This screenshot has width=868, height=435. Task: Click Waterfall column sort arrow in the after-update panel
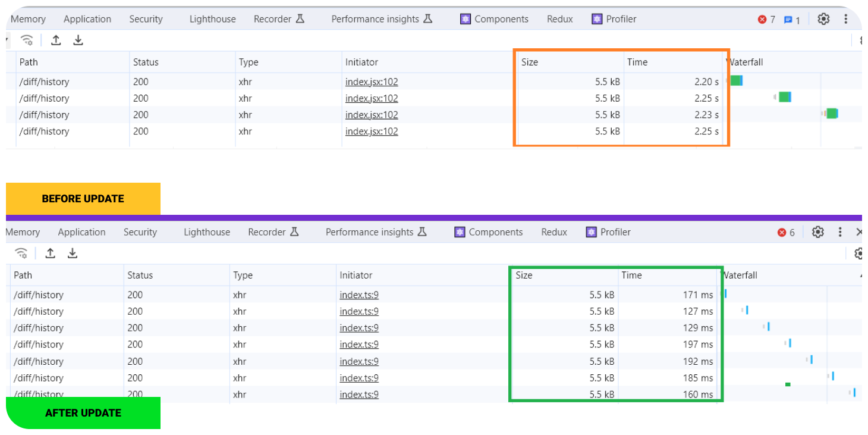tap(861, 276)
